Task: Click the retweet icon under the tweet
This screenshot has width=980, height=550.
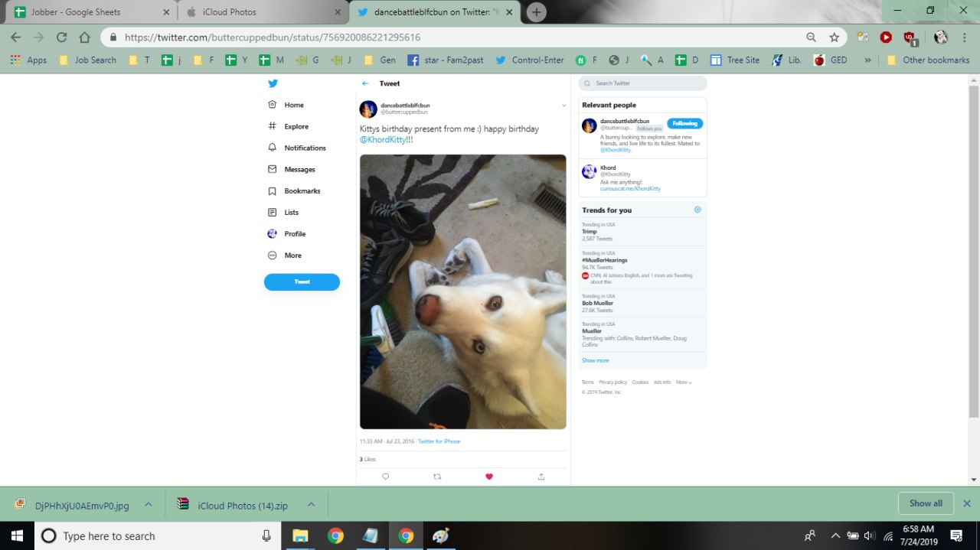Action: click(437, 476)
